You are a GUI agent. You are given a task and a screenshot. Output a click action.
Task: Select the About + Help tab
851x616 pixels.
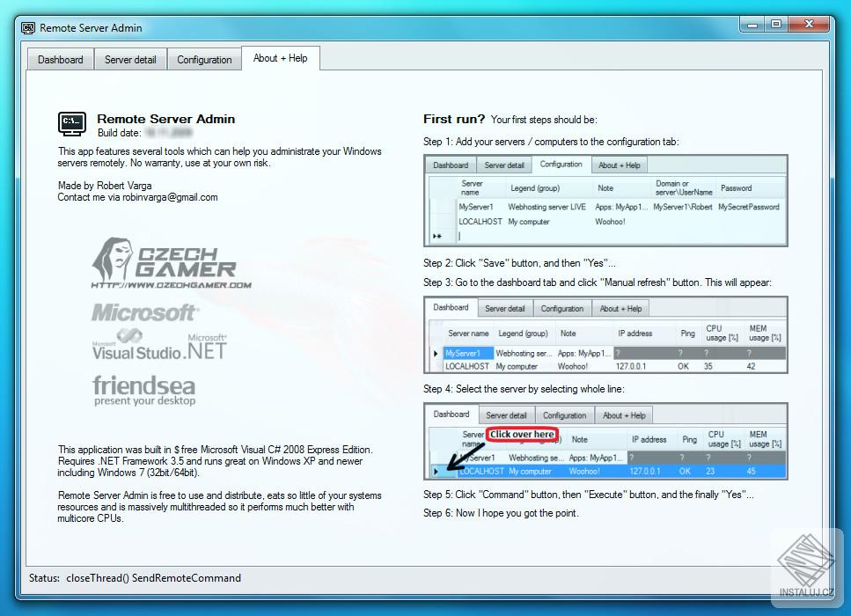coord(280,57)
